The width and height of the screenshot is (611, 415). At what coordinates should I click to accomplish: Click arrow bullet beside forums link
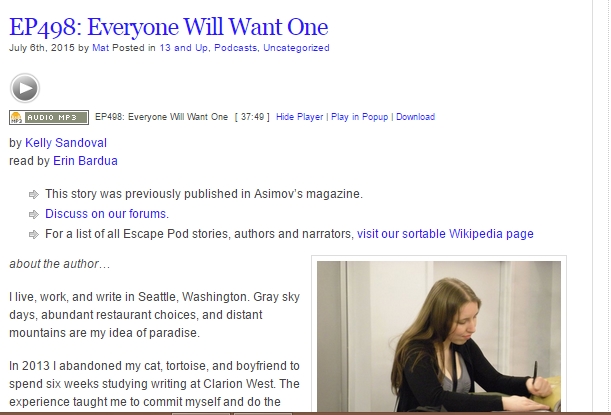34,214
